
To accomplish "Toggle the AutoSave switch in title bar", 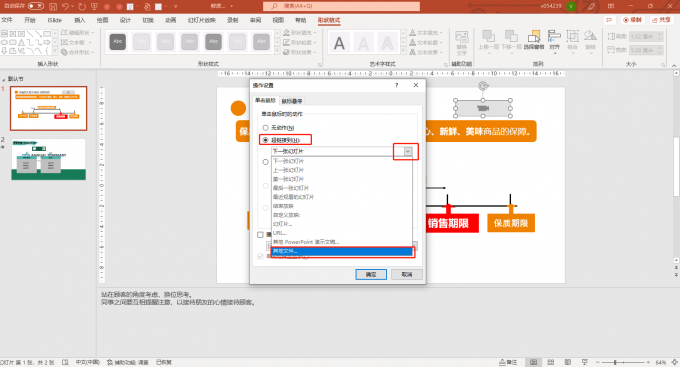I will tap(36, 6).
